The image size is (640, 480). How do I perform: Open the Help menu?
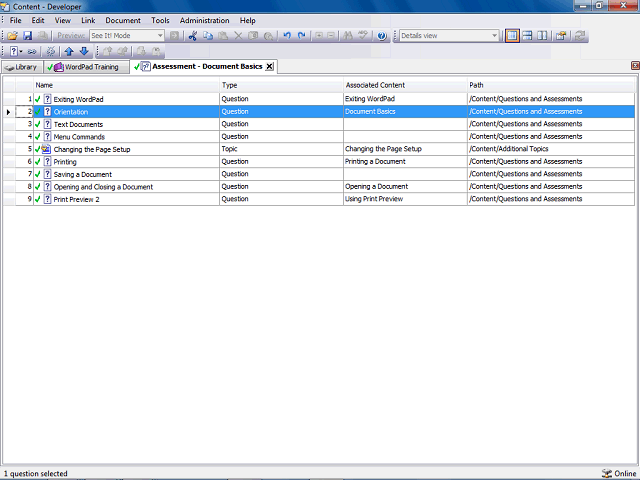(x=247, y=20)
